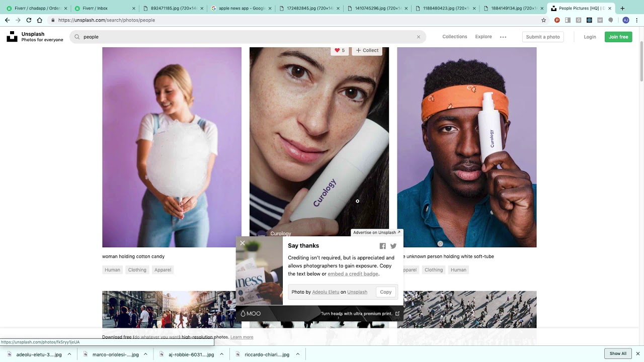This screenshot has width=644, height=362.
Task: Click the search magnifier icon in the Unsplash search bar
Action: 77,37
